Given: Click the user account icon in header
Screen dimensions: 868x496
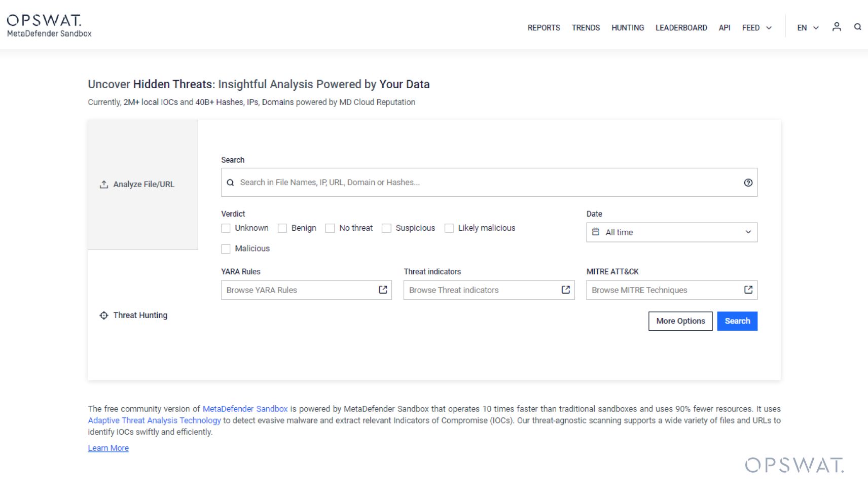Looking at the screenshot, I should tap(837, 27).
